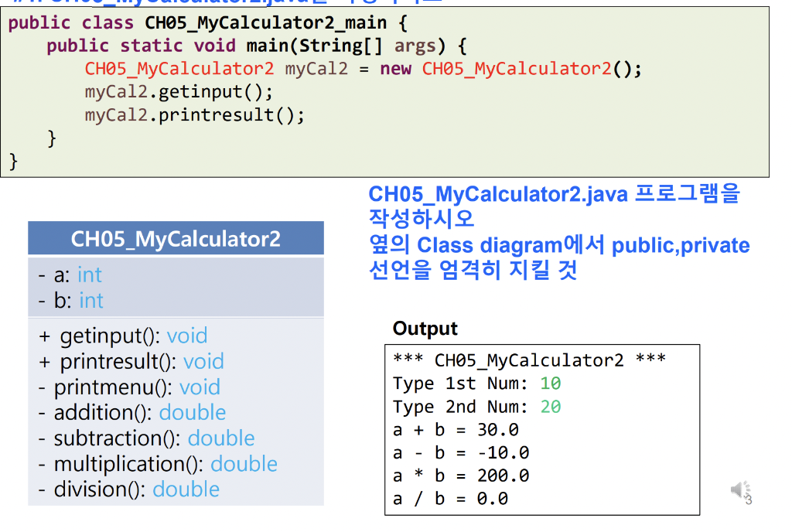Expand the class attributes section
This screenshot has height=532, width=792.
click(176, 287)
